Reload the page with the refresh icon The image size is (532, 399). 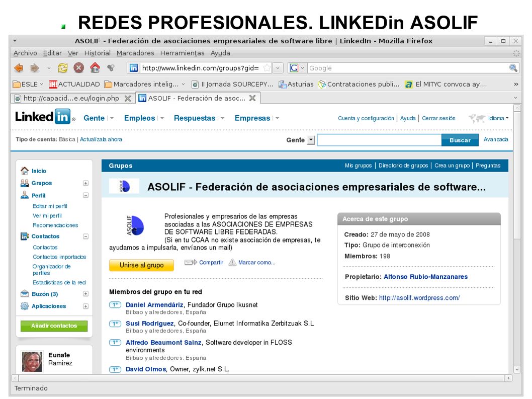[63, 68]
